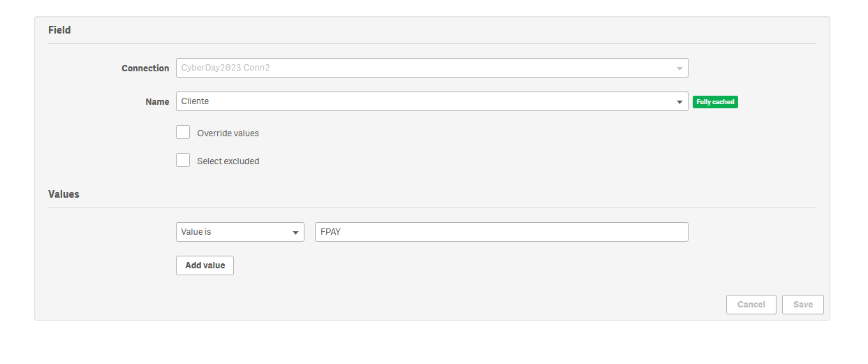
Task: Click the divider line under Values heading
Action: pyautogui.click(x=432, y=208)
